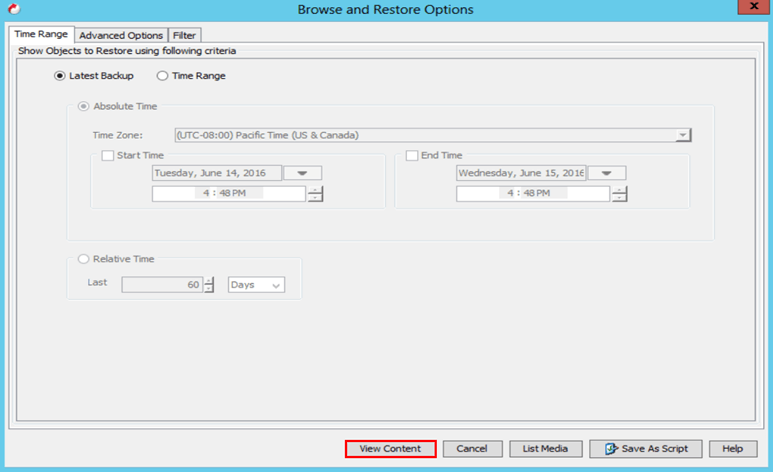Enable the End Time checkbox
The image size is (774, 473).
point(412,156)
